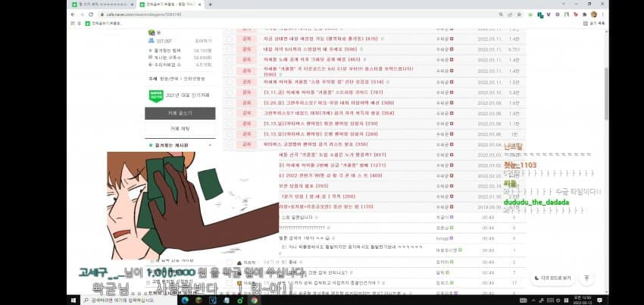Close the active Naver cafe tab
Viewport: 644px width, 305px height.
[x=199, y=5]
